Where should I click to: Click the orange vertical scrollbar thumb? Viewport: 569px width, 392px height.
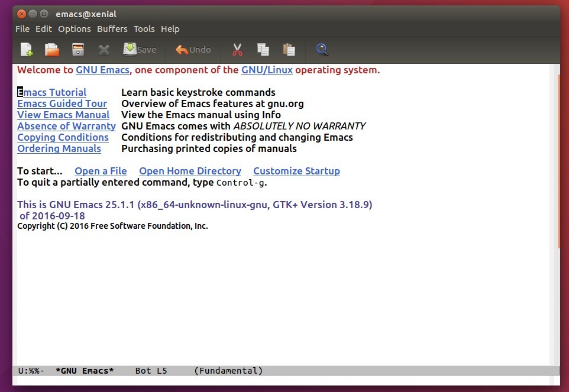click(559, 161)
